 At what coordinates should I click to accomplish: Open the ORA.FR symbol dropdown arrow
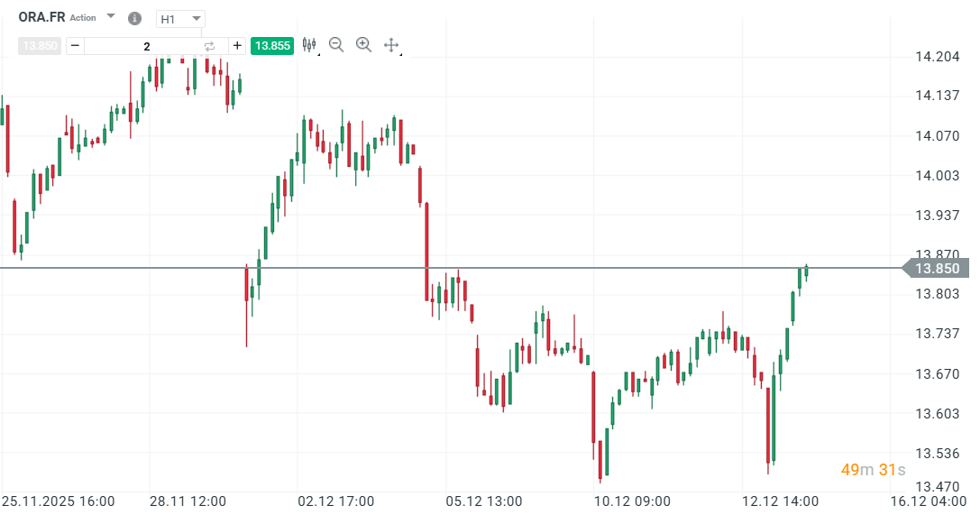point(110,17)
